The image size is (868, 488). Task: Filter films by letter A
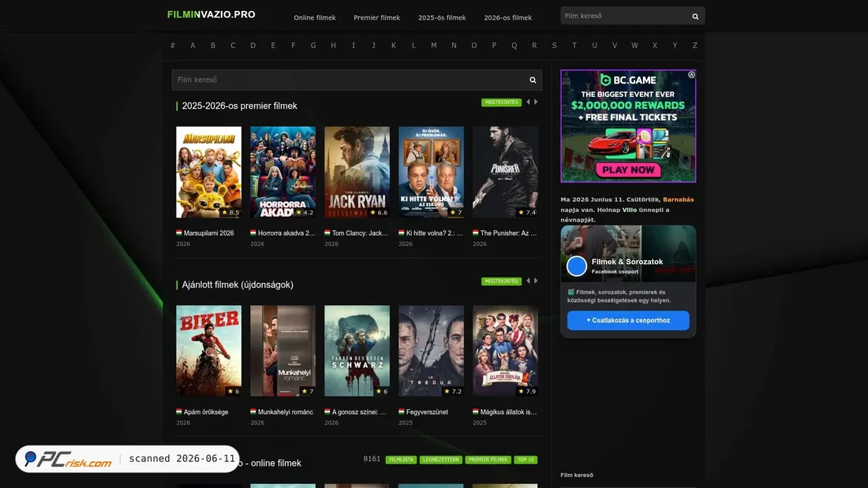(x=193, y=46)
